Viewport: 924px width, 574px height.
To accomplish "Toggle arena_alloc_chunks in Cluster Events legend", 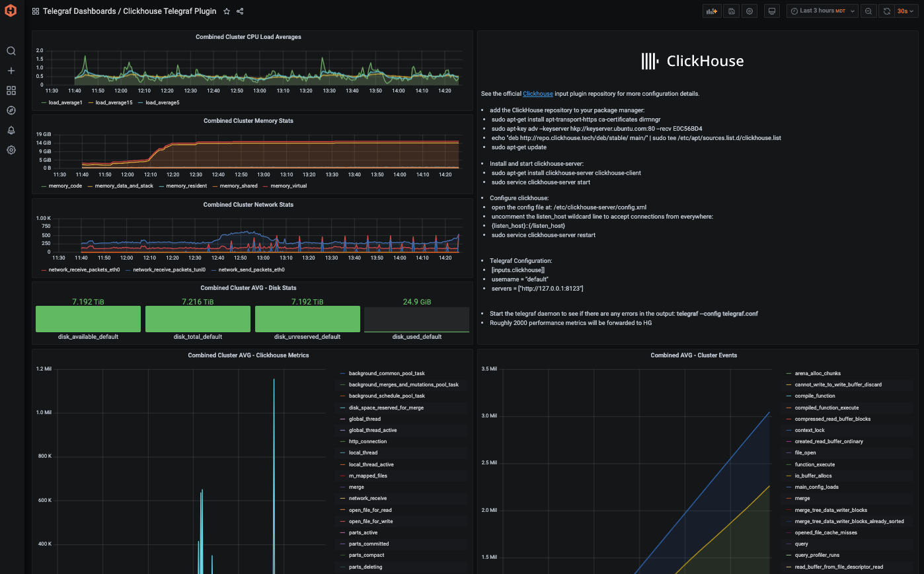I will pyautogui.click(x=818, y=373).
